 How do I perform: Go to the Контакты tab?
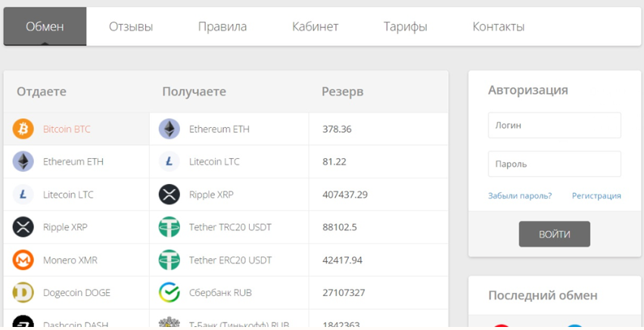click(x=498, y=27)
